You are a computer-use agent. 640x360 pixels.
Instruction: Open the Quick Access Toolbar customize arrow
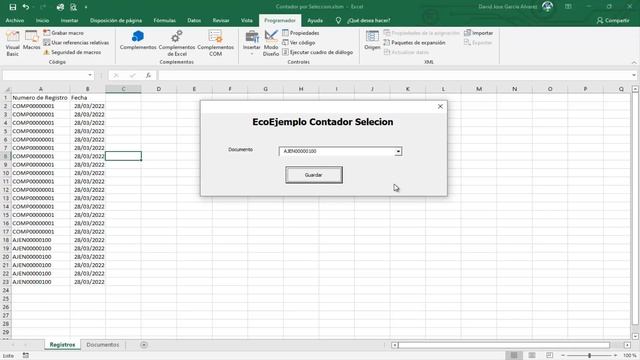pyautogui.click(x=86, y=7)
